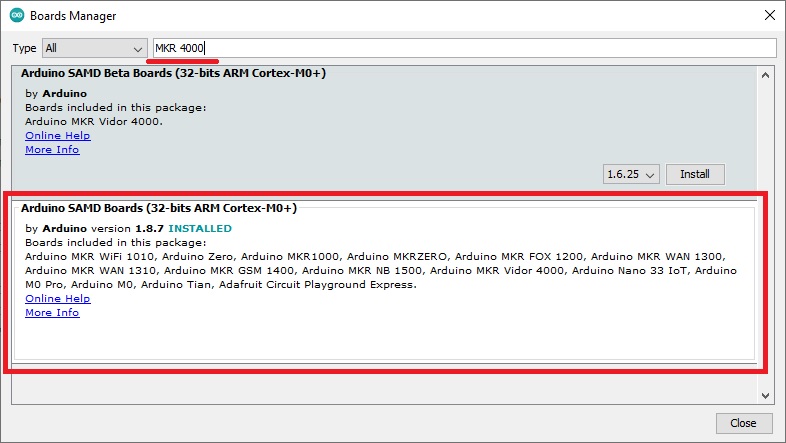Select the Arduino SAMD Beta Boards heading
786x443 pixels.
(173, 73)
